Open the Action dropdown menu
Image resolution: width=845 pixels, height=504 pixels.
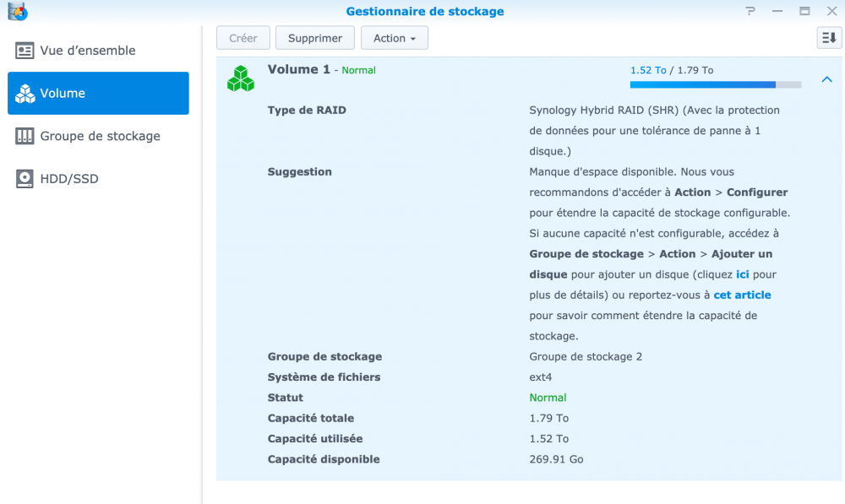pos(395,38)
